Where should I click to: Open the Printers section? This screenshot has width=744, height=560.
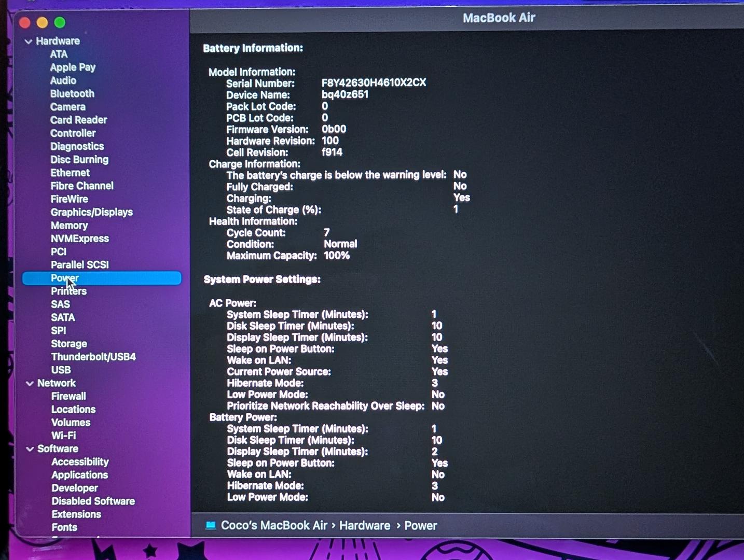pos(69,291)
